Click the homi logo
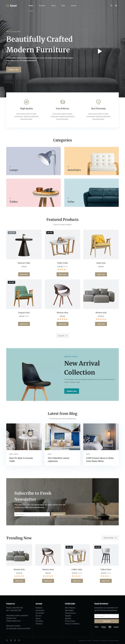The image size is (125, 644). [12, 6]
